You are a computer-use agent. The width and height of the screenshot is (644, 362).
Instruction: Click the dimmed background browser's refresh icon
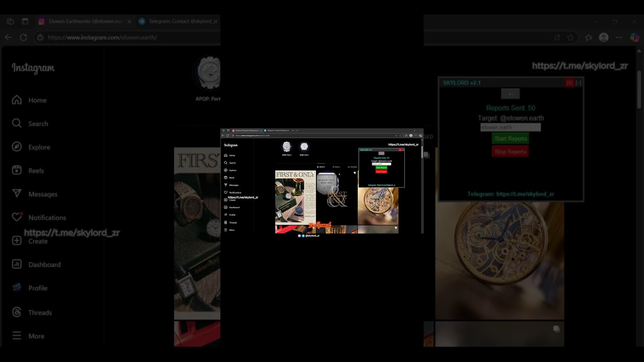pos(23,37)
